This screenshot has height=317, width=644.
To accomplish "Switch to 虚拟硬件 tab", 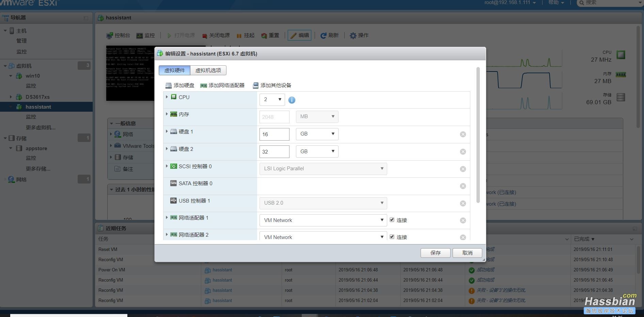I will pyautogui.click(x=174, y=70).
